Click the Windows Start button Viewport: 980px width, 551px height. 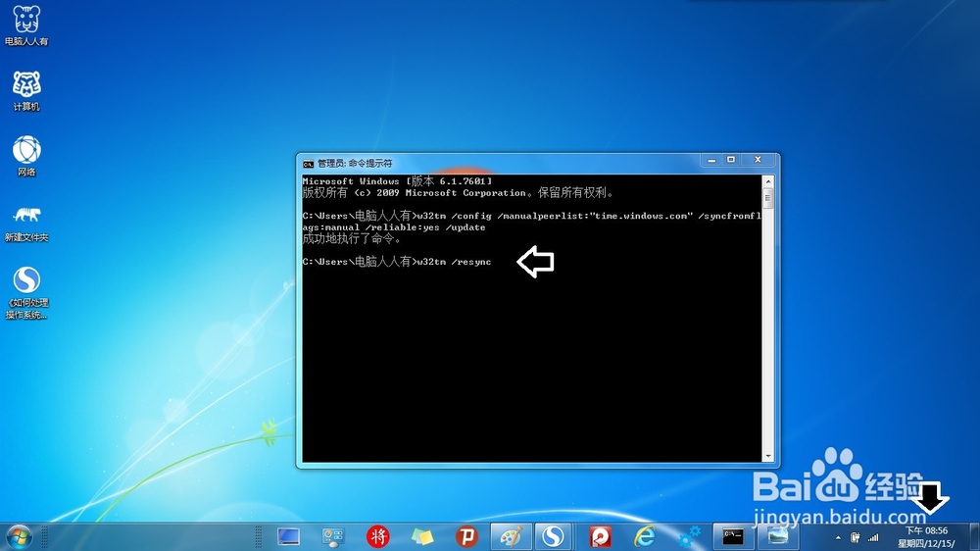18,537
